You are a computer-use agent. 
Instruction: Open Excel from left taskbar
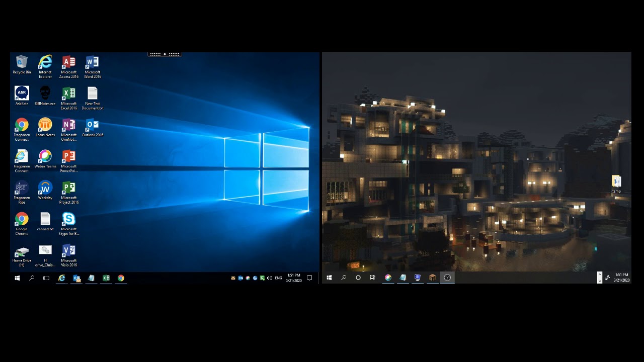click(x=106, y=278)
